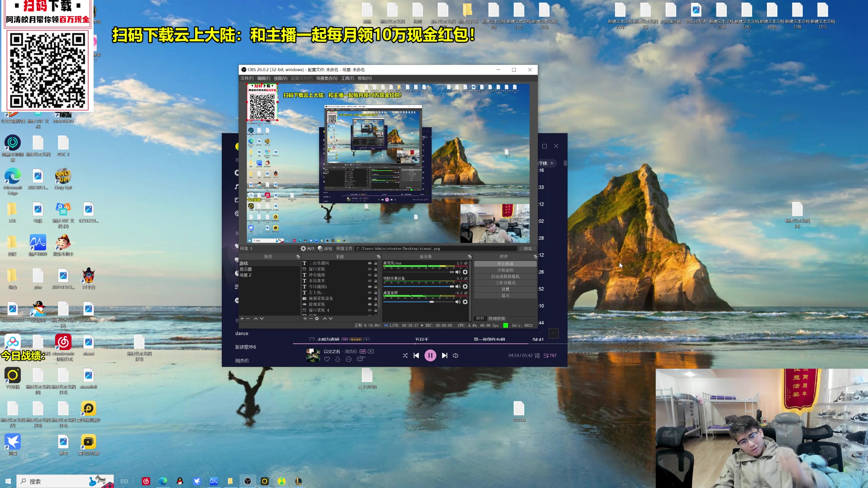Mute the 桌面音频 audio channel
The image size is (868, 488).
pyautogui.click(x=458, y=302)
